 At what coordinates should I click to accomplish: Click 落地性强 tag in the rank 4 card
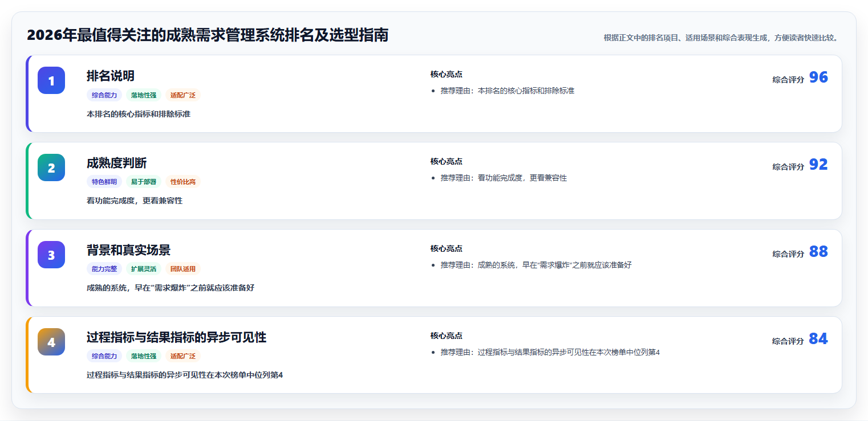pos(144,356)
